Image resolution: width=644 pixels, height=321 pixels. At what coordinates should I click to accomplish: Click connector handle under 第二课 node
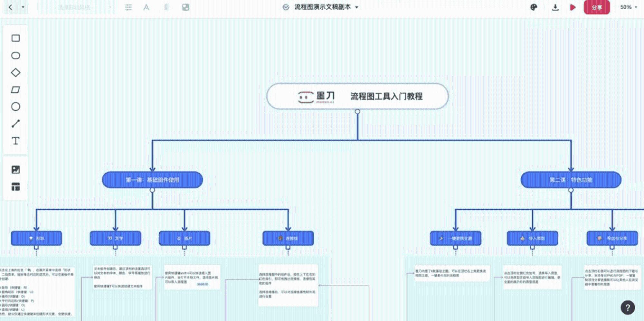click(571, 190)
